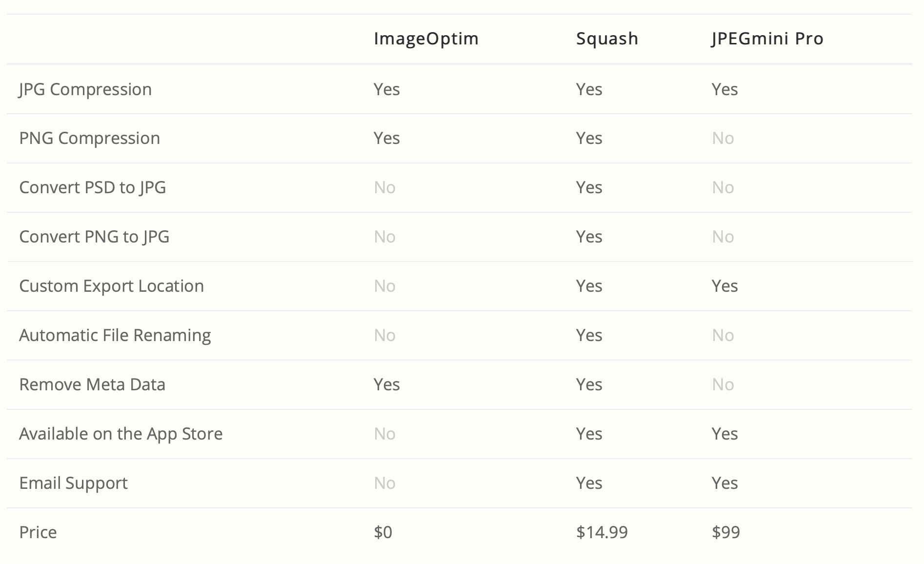This screenshot has width=924, height=564.
Task: Click JPEGmini Pro's Yes for Custom Export Location
Action: click(x=725, y=286)
